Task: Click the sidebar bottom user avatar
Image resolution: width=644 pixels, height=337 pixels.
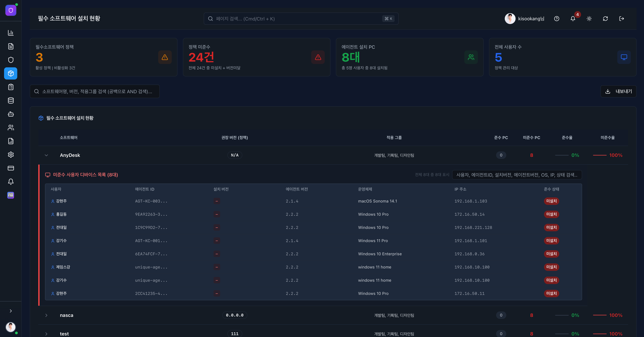Action: (x=11, y=327)
